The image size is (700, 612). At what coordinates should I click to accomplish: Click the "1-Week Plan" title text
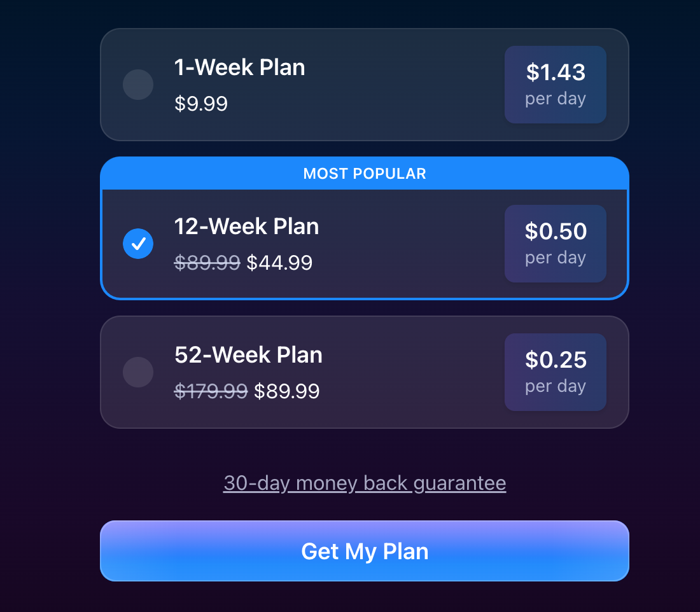(240, 67)
